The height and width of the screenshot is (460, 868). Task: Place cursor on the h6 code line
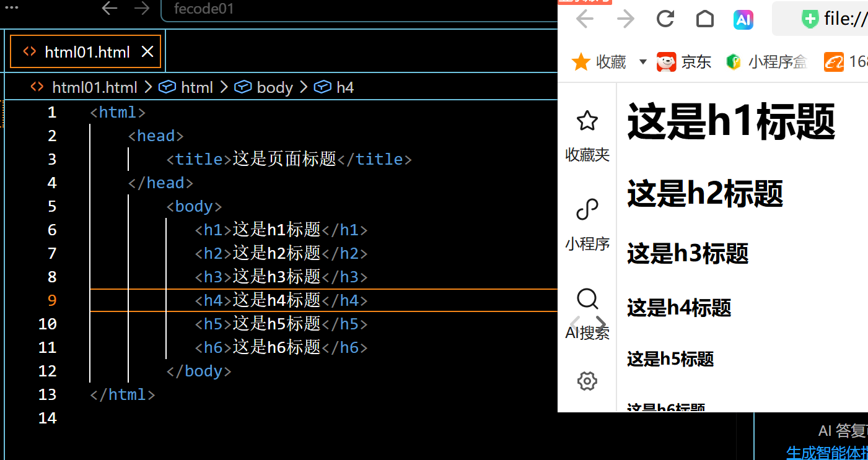(x=281, y=347)
